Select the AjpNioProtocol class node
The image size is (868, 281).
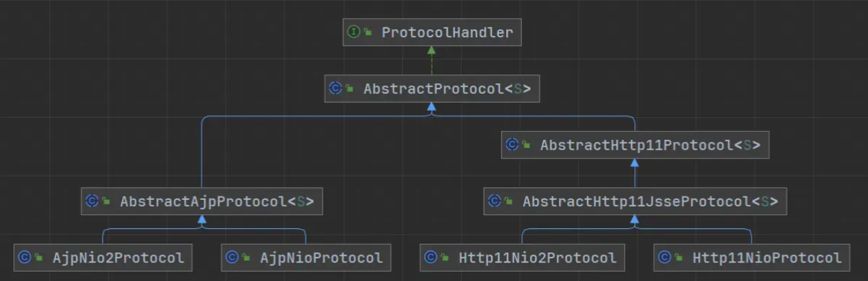click(x=321, y=257)
